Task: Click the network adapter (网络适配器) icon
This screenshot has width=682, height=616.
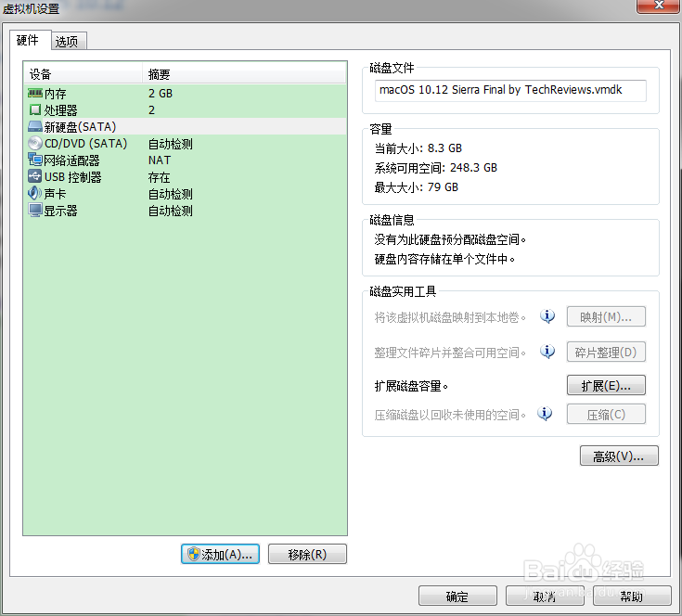Action: coord(35,160)
